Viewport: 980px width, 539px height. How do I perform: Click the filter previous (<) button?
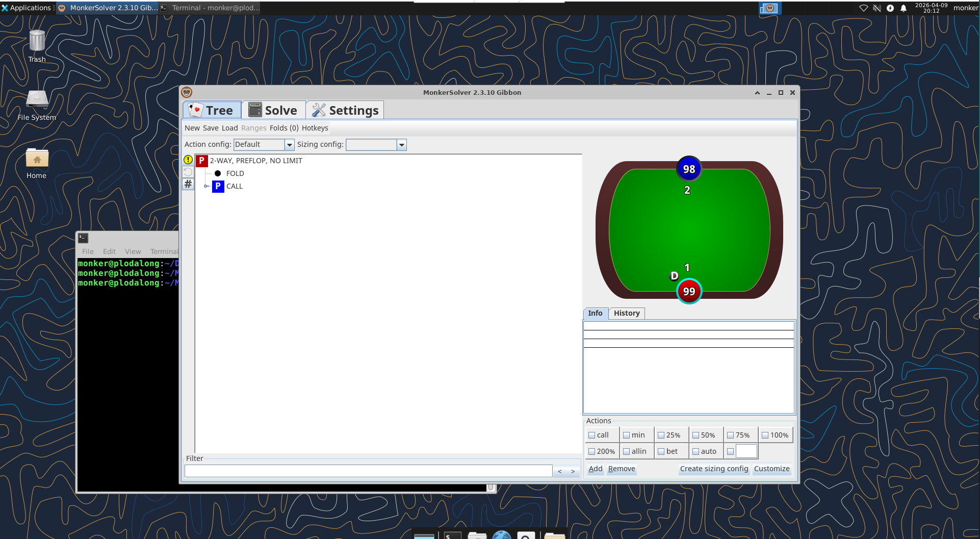(x=560, y=471)
